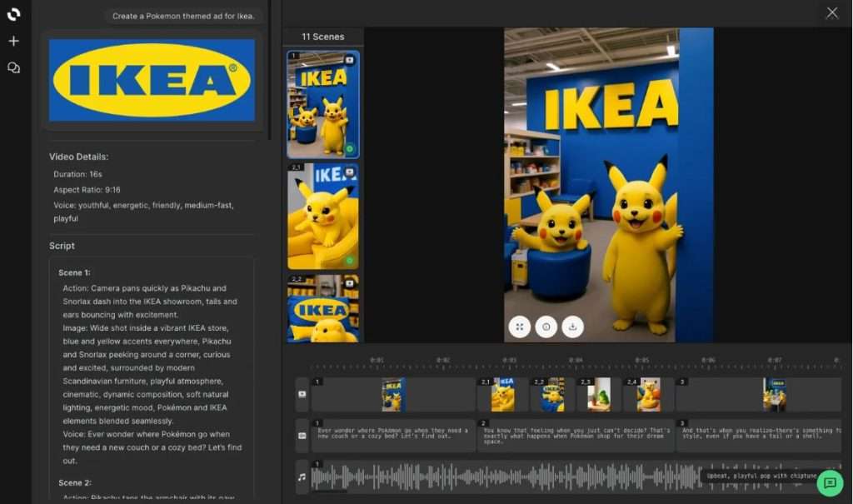This screenshot has height=504, width=853.
Task: Select the 2.1 clip in the timeline
Action: tap(502, 395)
